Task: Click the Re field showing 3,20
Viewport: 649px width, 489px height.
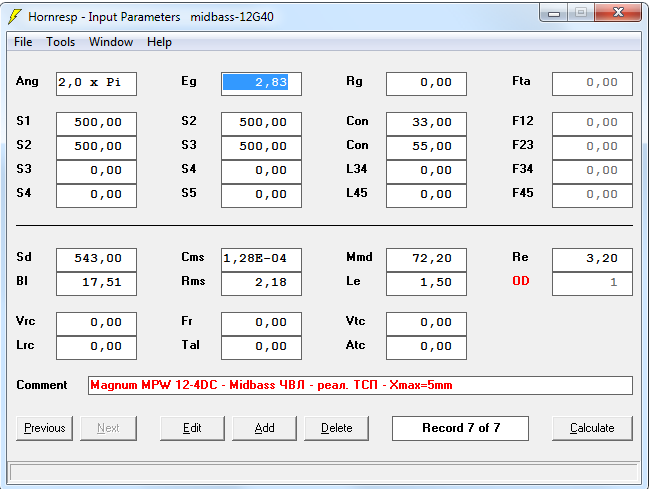Action: [592, 260]
